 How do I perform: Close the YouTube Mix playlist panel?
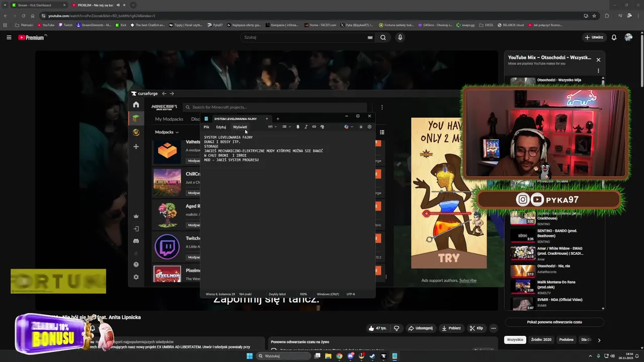[598, 60]
